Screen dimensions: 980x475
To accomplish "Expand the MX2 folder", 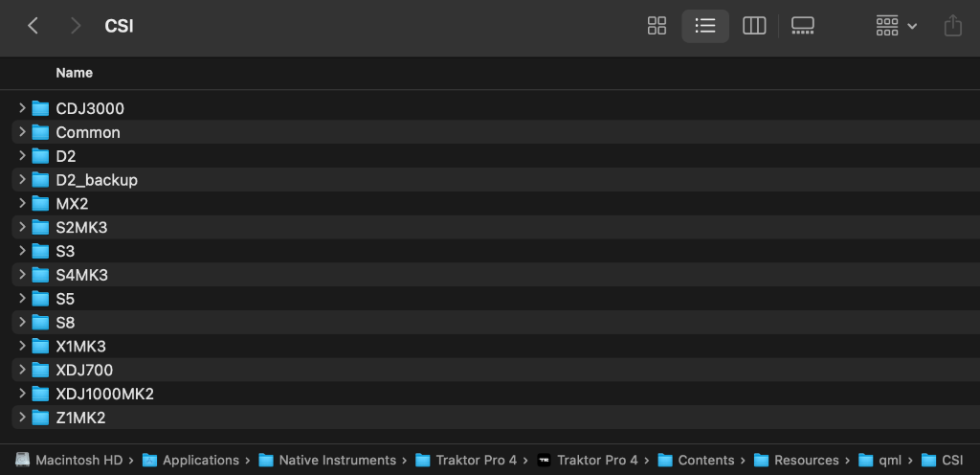I will pos(22,203).
